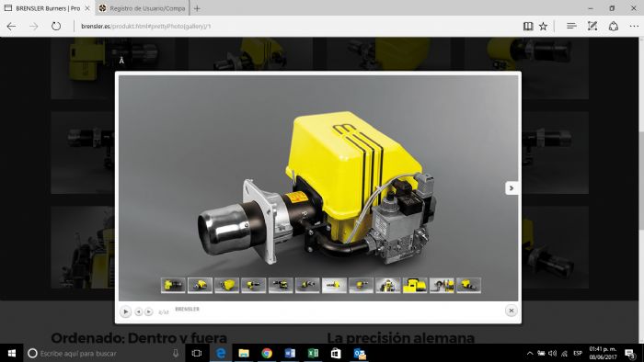644x362 pixels.
Task: Advance to next image with small arrow
Action: (149, 312)
